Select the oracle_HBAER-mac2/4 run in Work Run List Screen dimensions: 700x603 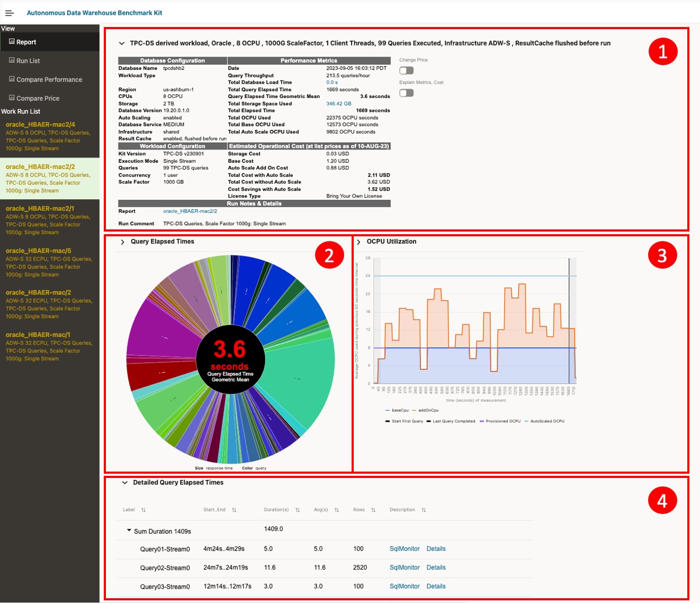pos(50,136)
